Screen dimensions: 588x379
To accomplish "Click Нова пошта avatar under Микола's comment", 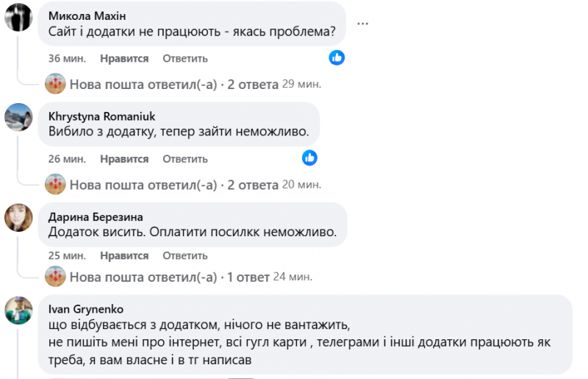I will (56, 84).
